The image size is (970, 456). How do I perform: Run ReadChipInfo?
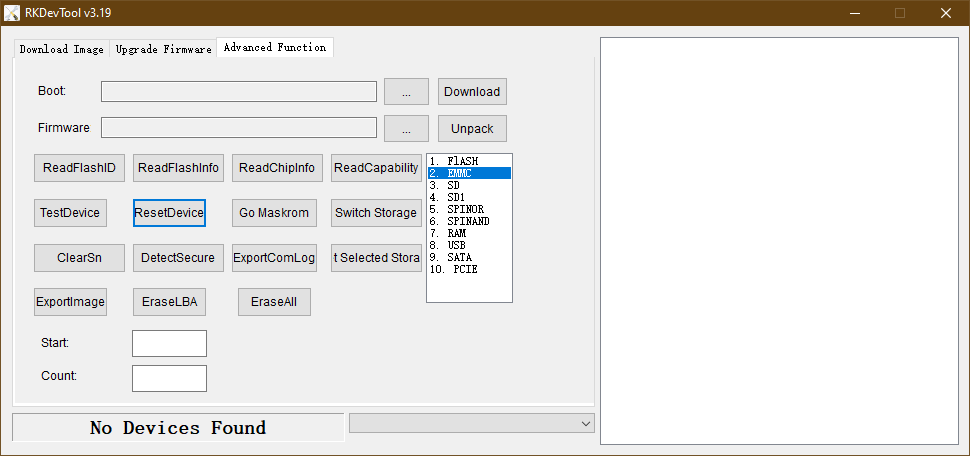pos(276,168)
